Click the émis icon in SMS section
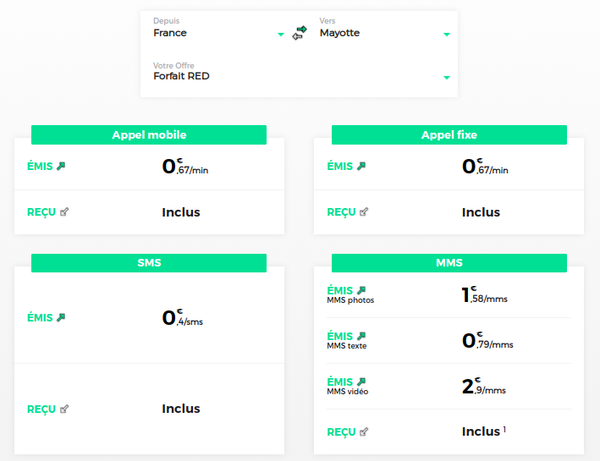Viewport: 600px width, 461px height. 62,317
